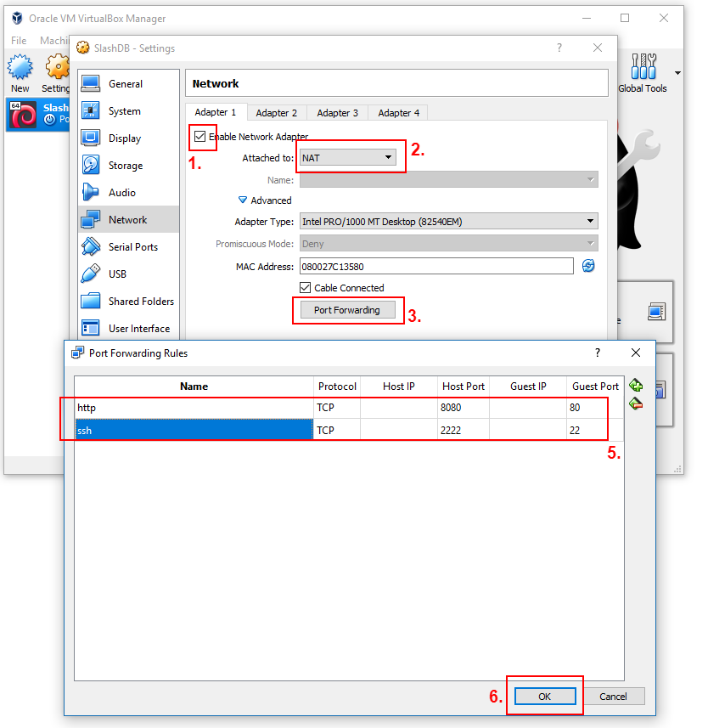Image resolution: width=708 pixels, height=728 pixels.
Task: Click the Global Tools toolbar icon
Action: pos(643,73)
